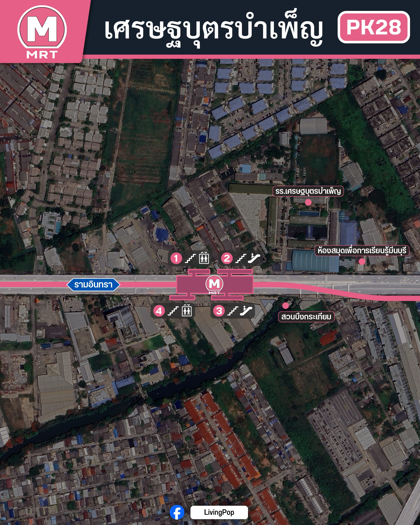
Task: Click the รร.เศรษฐบุตรบำเพ็ญ school label
Action: [x=308, y=191]
